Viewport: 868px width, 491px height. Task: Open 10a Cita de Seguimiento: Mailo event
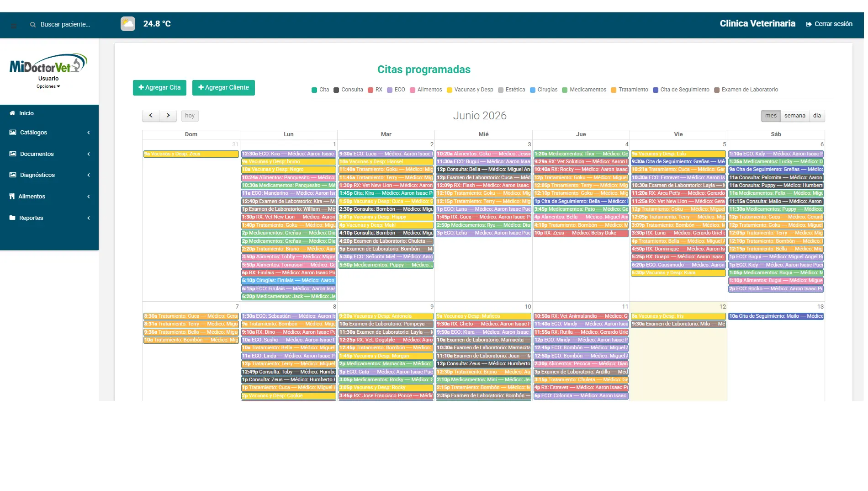tap(776, 316)
